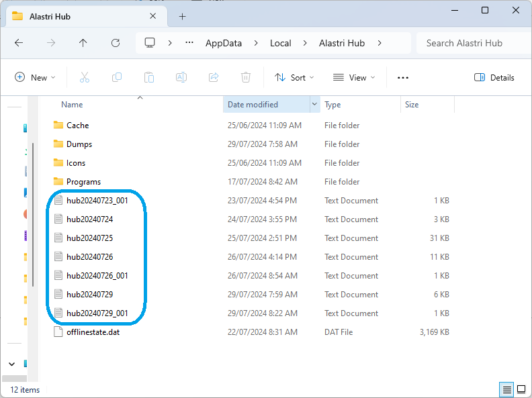Open the New item dropdown
This screenshot has width=532, height=398.
36,77
